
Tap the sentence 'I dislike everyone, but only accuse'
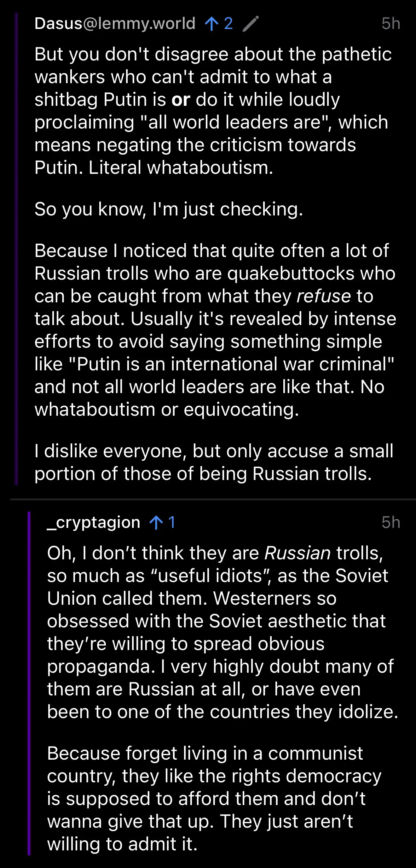[x=214, y=462]
